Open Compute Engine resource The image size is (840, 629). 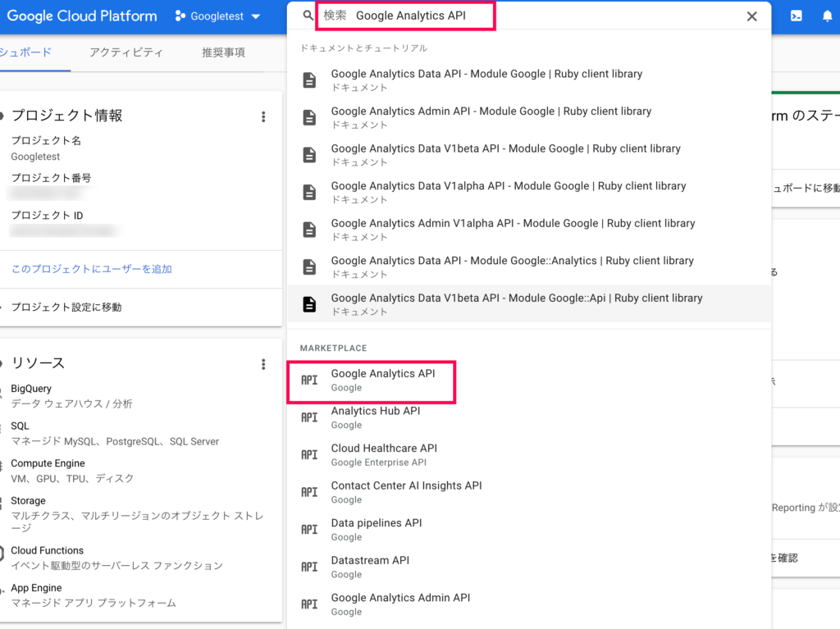(48, 463)
